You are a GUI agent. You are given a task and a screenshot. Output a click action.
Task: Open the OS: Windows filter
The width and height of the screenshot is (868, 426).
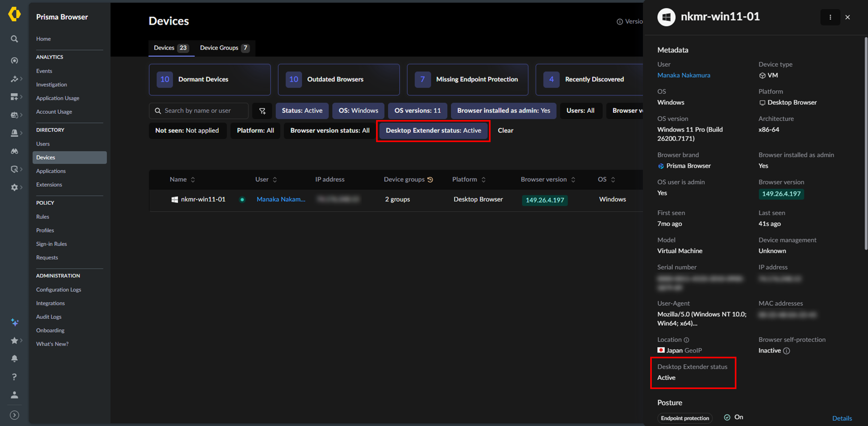pos(358,111)
